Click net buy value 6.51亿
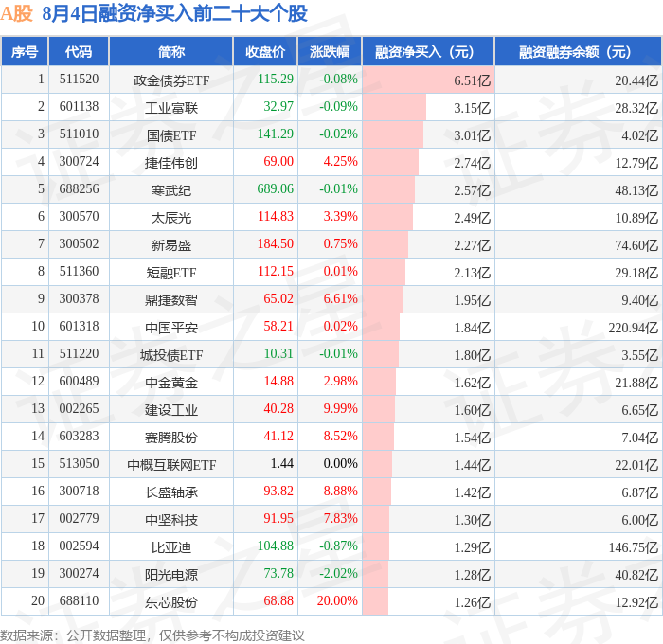 point(472,80)
